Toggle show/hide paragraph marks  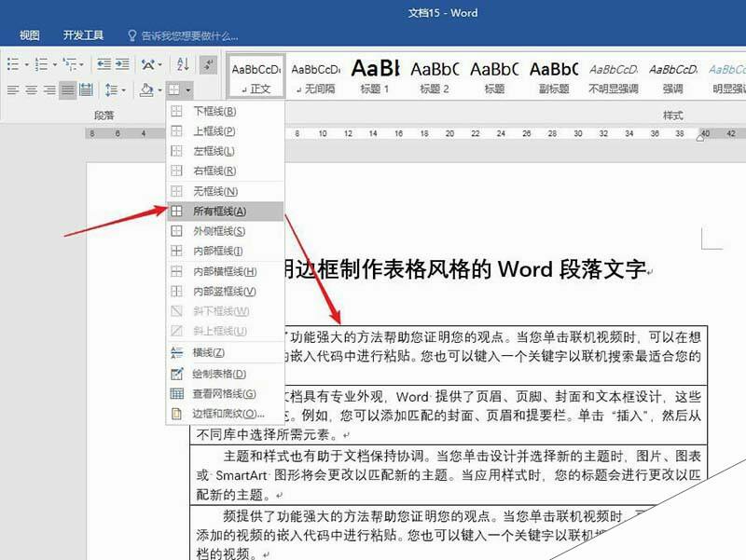(x=208, y=64)
